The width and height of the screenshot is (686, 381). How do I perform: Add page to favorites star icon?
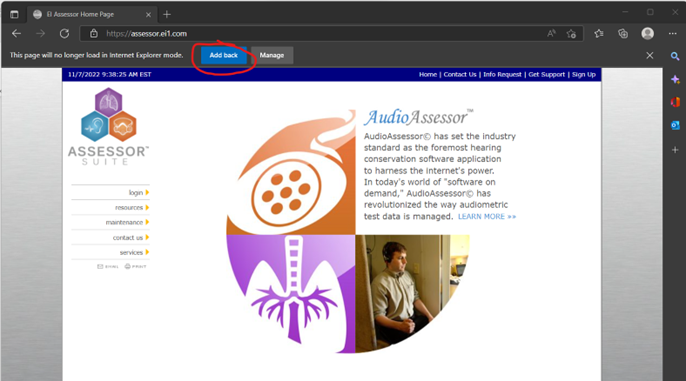pos(571,34)
